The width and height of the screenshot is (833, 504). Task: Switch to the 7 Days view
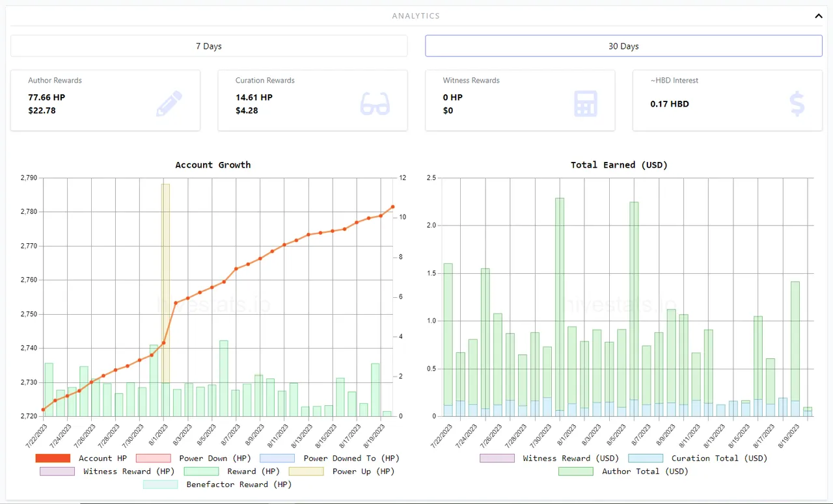tap(209, 46)
